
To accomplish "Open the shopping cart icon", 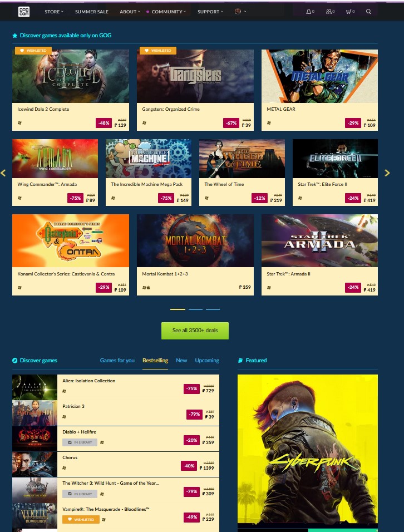I will [x=350, y=12].
